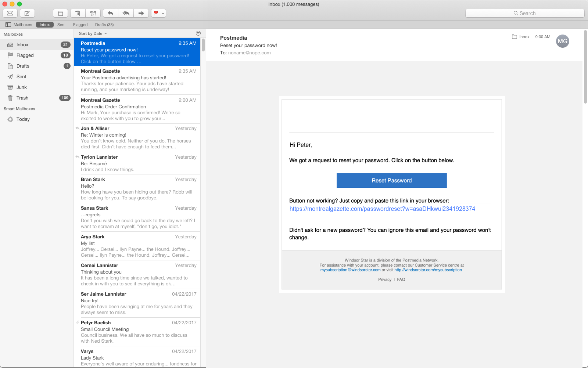
Task: Move selected message to Junk
Action: (93, 13)
